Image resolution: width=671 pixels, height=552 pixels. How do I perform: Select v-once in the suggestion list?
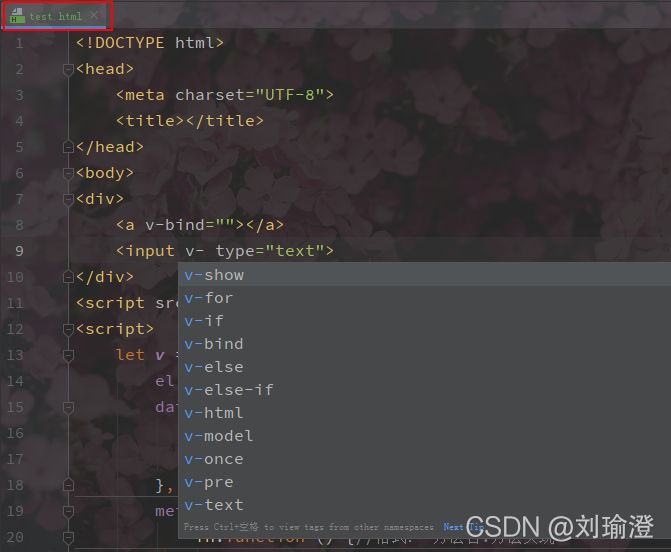425,459
